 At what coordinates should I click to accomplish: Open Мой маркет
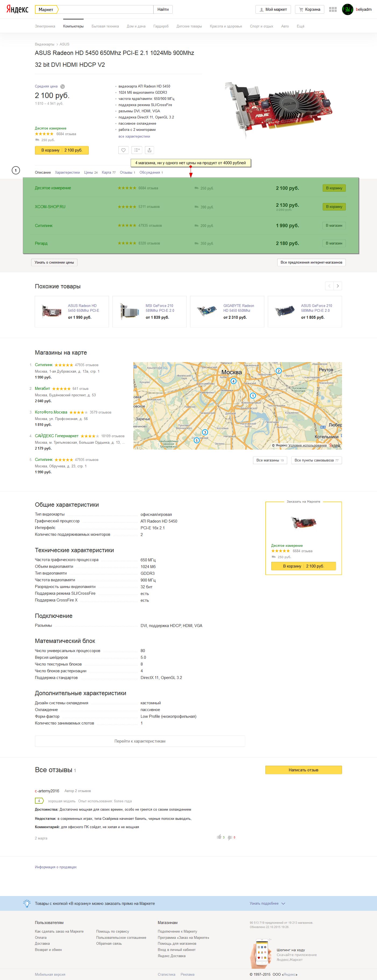click(273, 9)
